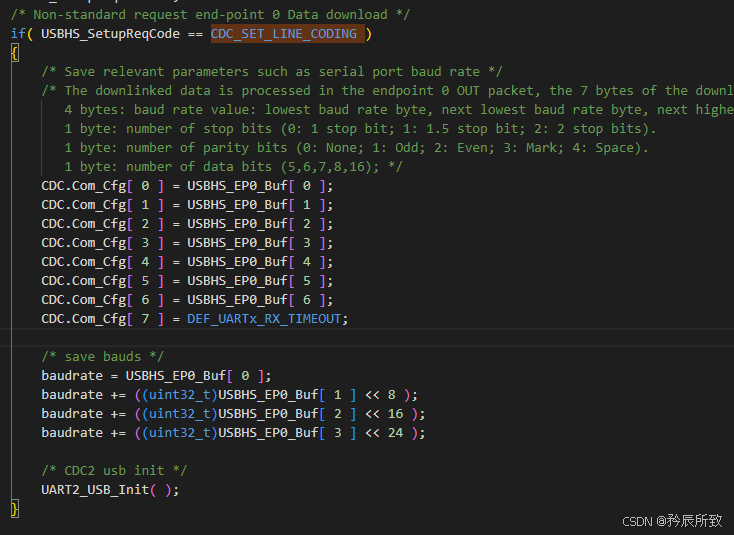
Task: Click the '4 bytes: baud rate value' comment line
Action: pos(399,110)
